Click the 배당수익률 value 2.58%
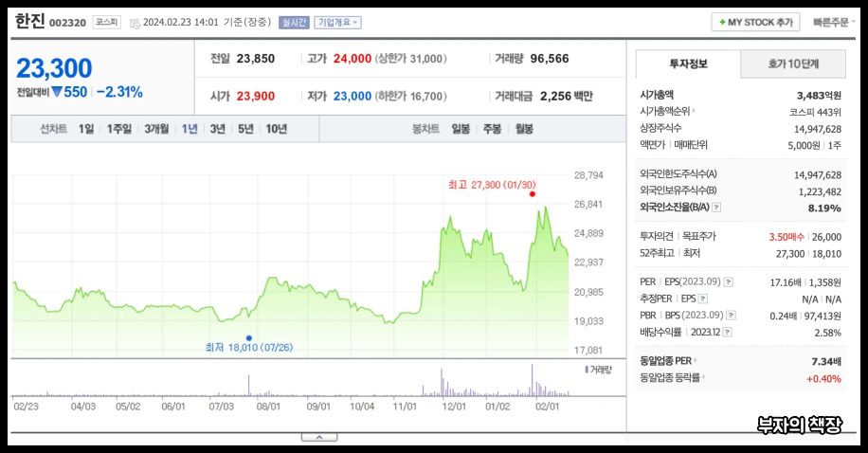This screenshot has width=868, height=453. (827, 333)
